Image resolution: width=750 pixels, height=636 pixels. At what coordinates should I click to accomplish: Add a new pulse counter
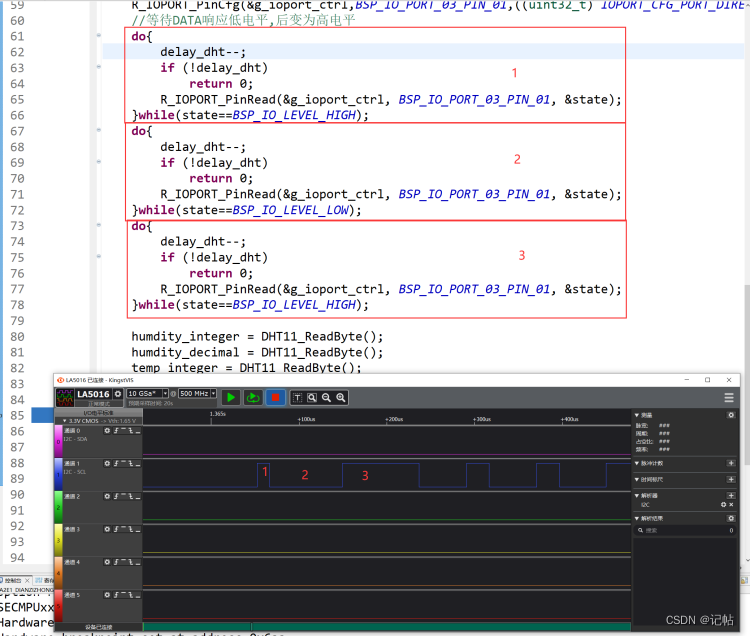point(731,463)
